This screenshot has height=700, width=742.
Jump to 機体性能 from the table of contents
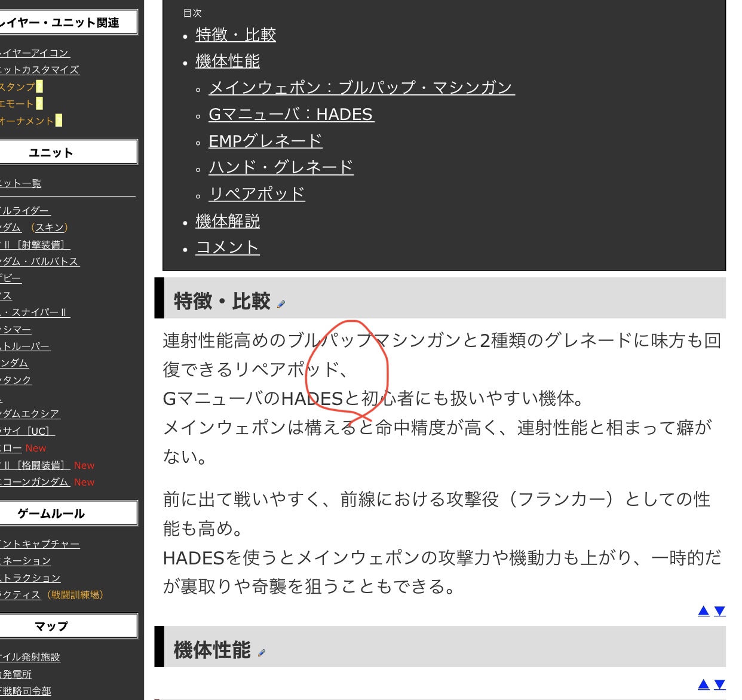pos(227,61)
